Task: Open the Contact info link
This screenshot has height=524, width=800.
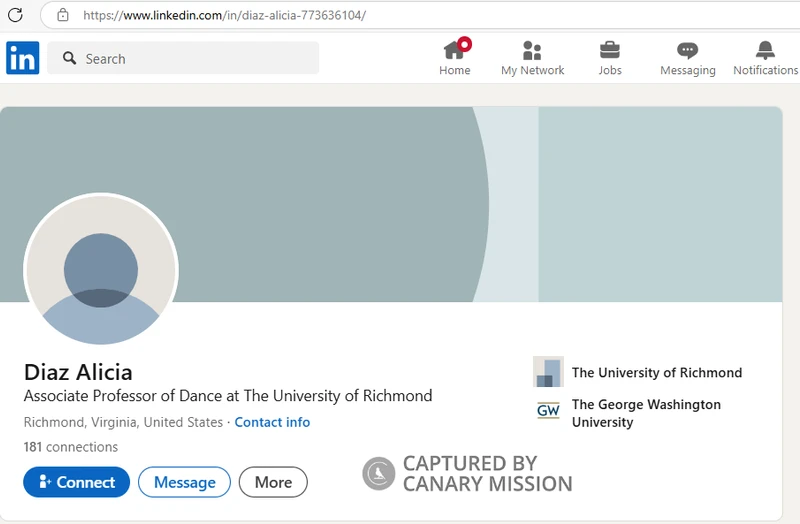Action: [272, 422]
